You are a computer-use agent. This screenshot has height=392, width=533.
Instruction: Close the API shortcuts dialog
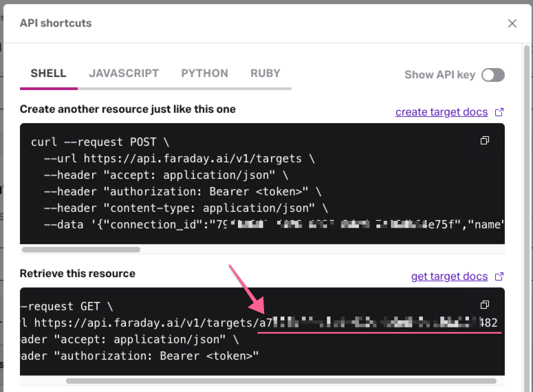click(512, 23)
